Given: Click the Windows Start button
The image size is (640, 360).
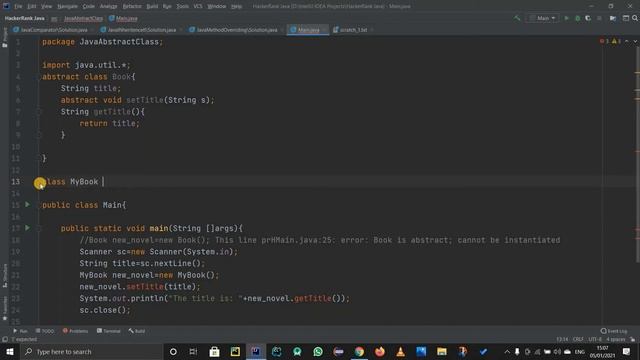Looking at the screenshot, I should tap(9, 351).
